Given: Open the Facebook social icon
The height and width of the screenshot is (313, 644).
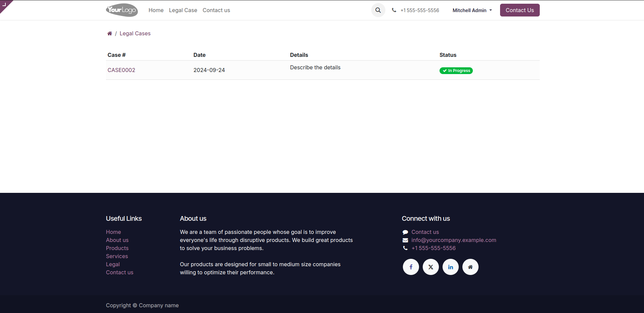Looking at the screenshot, I should (411, 267).
